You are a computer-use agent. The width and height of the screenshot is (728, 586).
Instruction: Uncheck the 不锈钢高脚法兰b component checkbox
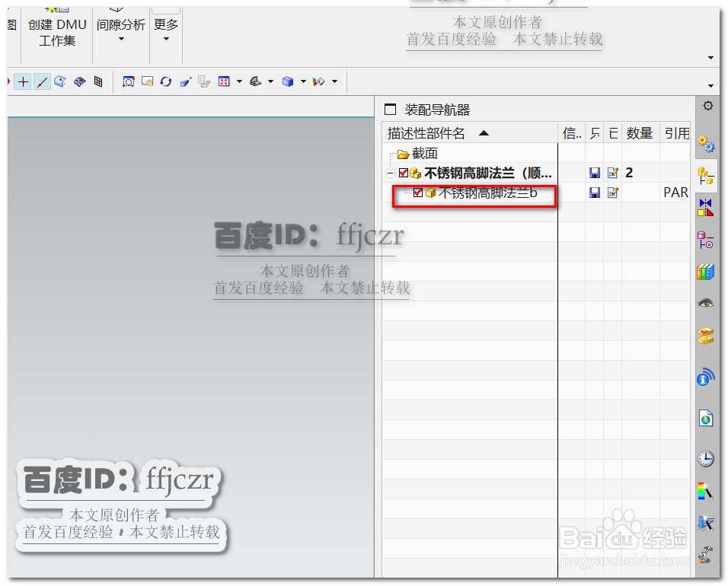coord(420,193)
